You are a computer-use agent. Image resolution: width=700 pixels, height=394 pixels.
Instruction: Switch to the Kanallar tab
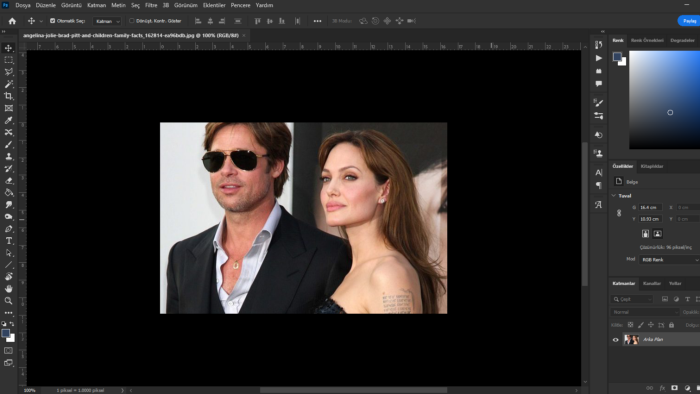pyautogui.click(x=652, y=283)
